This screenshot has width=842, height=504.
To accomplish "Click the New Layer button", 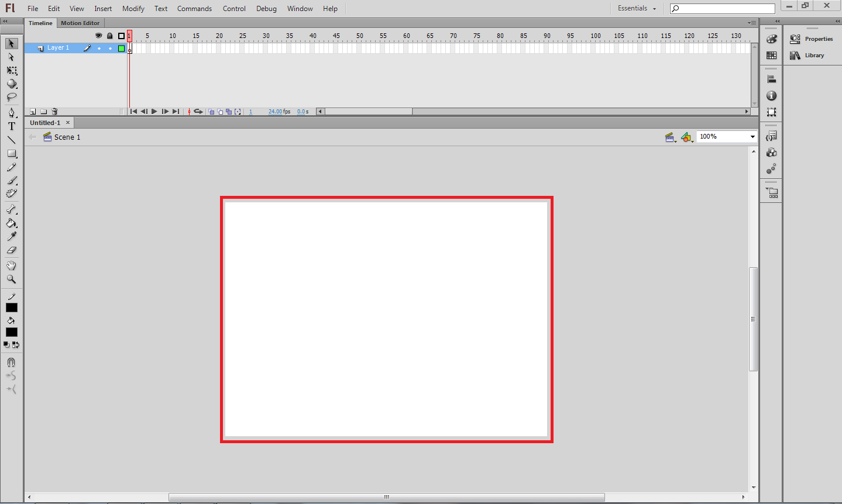I will point(32,111).
